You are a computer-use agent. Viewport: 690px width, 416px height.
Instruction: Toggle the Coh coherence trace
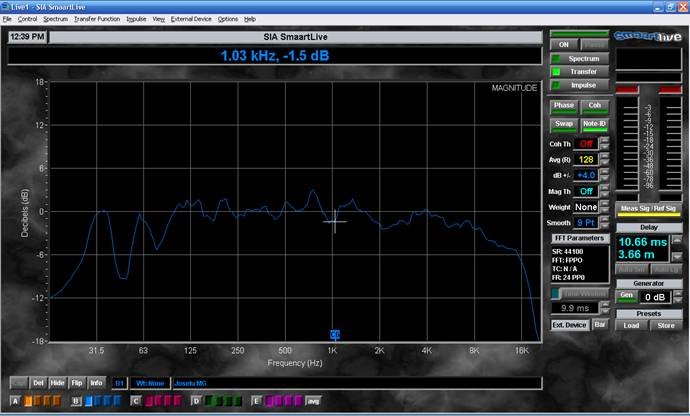tap(594, 106)
